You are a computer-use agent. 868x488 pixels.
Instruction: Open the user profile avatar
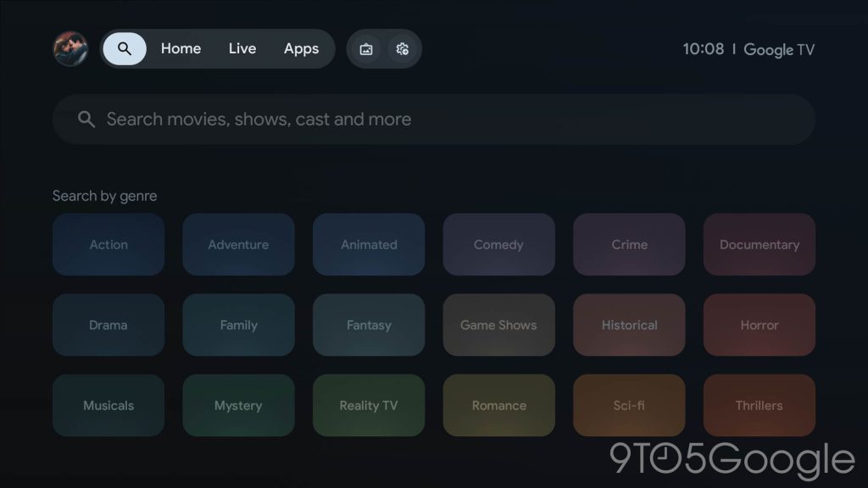tap(70, 49)
